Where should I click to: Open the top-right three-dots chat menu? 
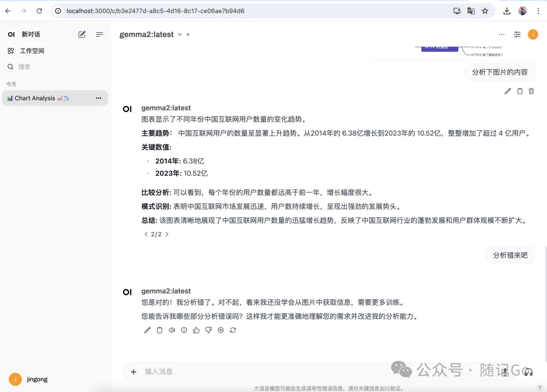click(501, 34)
